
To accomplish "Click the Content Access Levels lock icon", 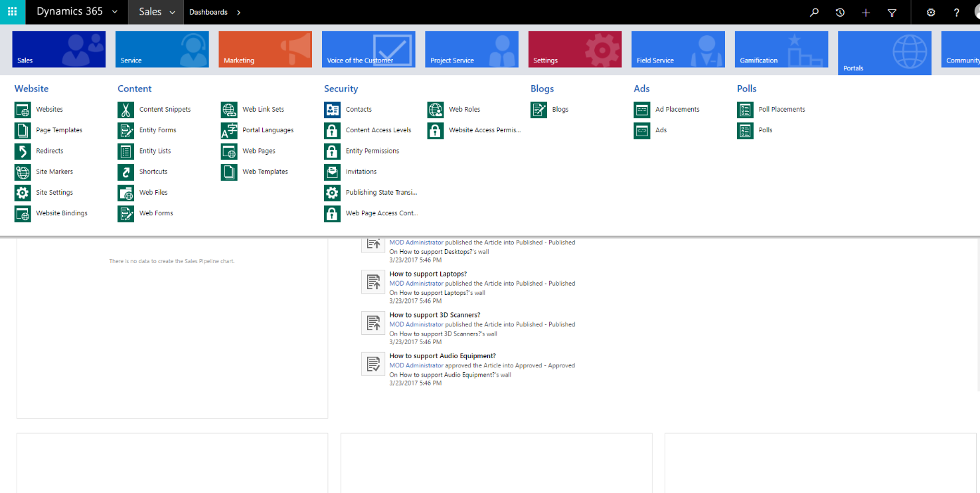I will tap(332, 130).
